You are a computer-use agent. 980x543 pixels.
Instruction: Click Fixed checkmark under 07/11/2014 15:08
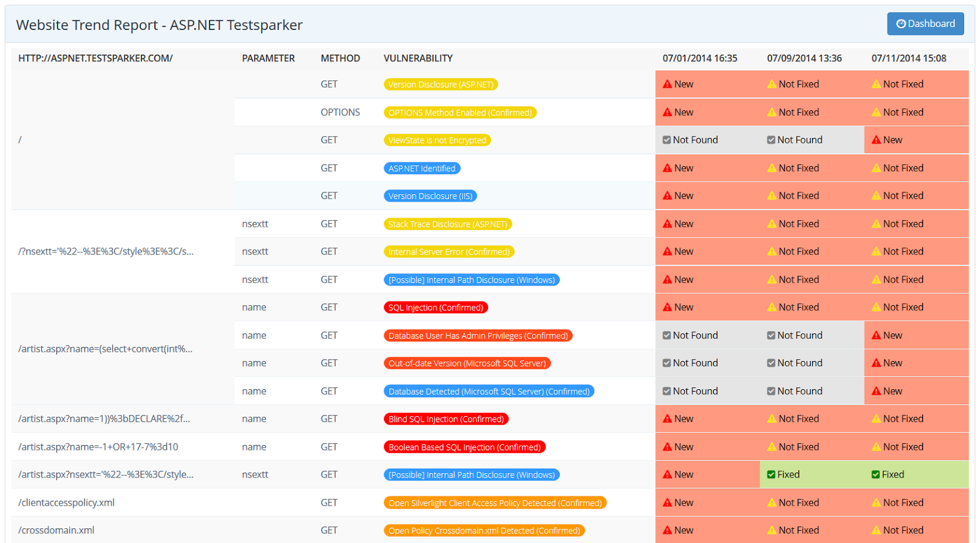click(876, 474)
